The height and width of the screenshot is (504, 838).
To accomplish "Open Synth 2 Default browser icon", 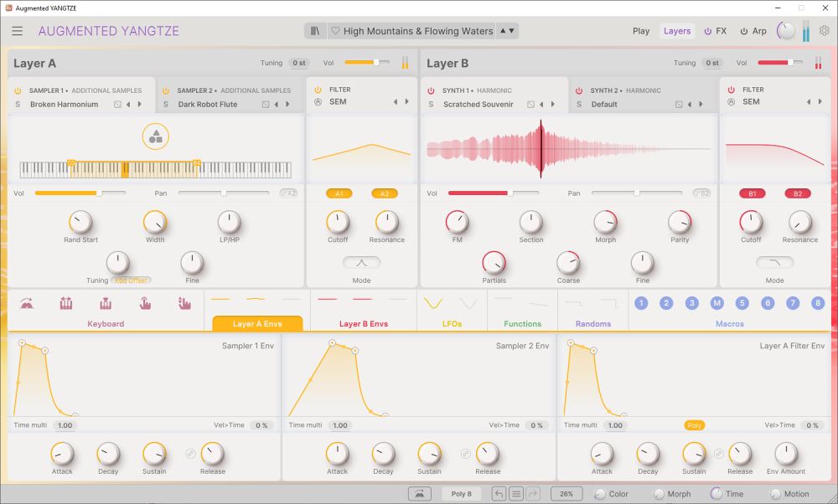I will pos(679,104).
